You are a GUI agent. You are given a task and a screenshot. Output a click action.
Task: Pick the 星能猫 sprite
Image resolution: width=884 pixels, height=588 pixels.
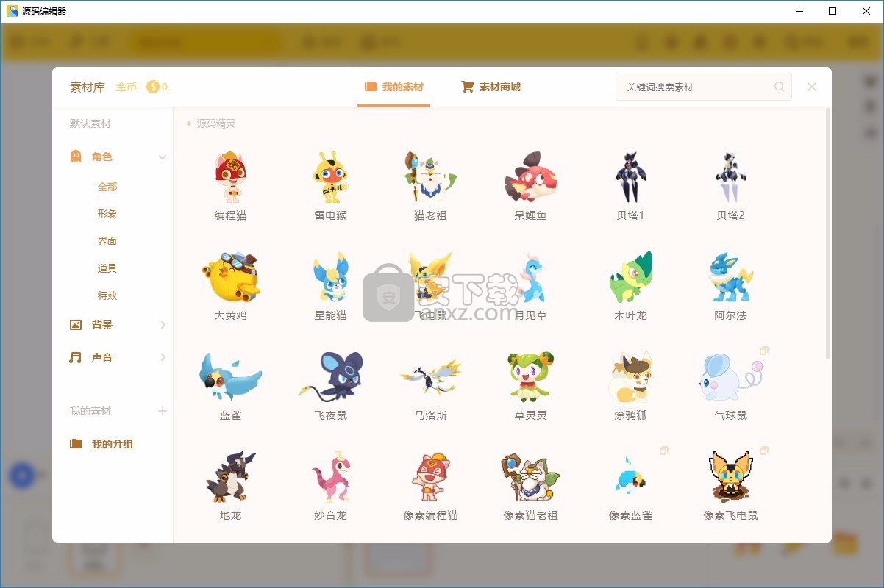[x=331, y=277]
